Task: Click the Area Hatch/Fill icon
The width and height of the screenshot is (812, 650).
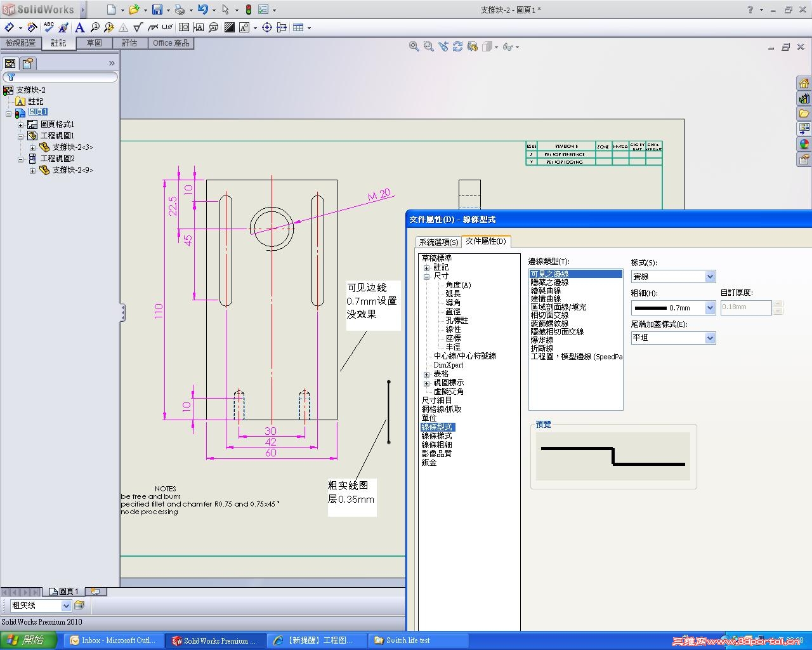Action: pos(230,27)
